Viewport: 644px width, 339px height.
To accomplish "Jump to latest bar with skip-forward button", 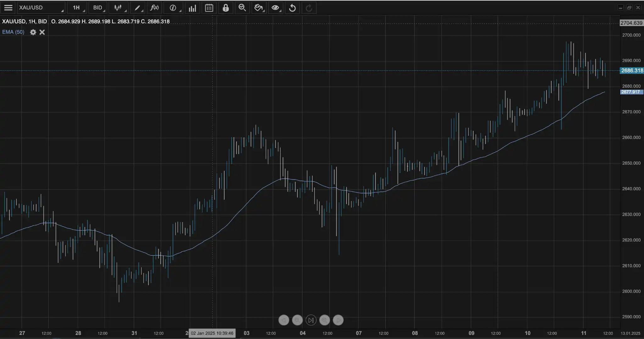I will pyautogui.click(x=311, y=320).
